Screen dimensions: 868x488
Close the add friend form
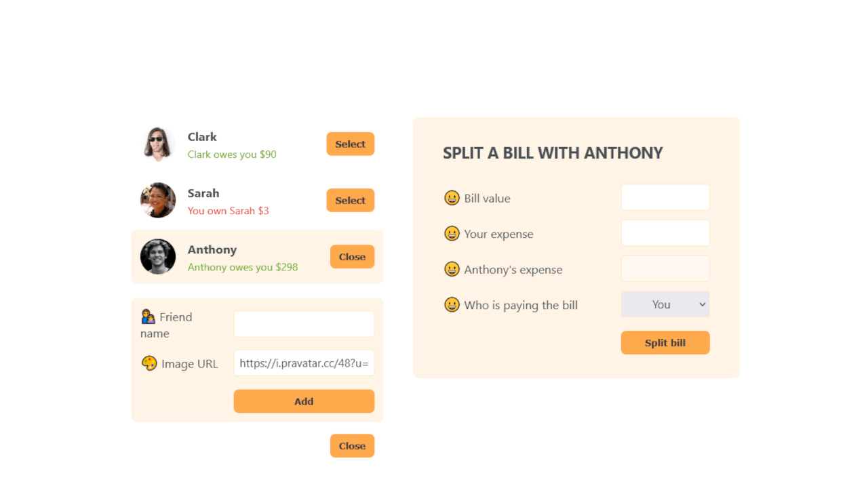352,446
